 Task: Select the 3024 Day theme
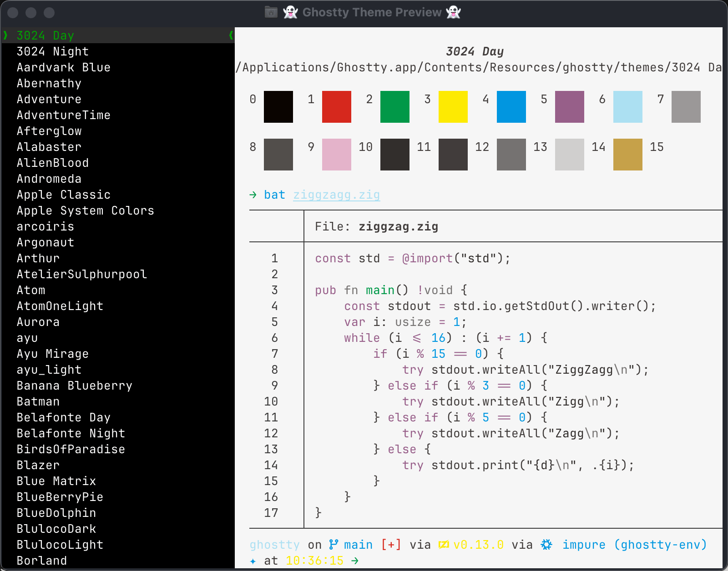click(118, 35)
